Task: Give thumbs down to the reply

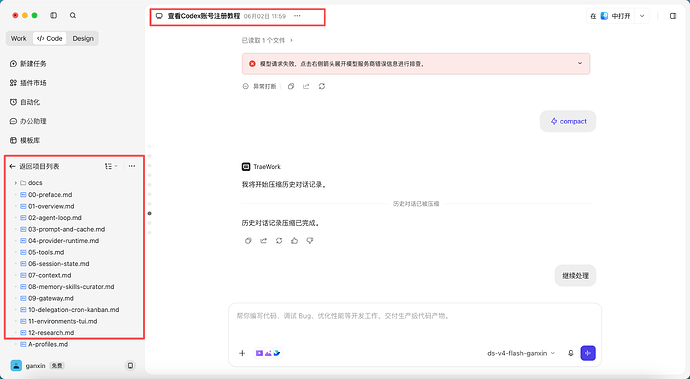Action: [310, 241]
